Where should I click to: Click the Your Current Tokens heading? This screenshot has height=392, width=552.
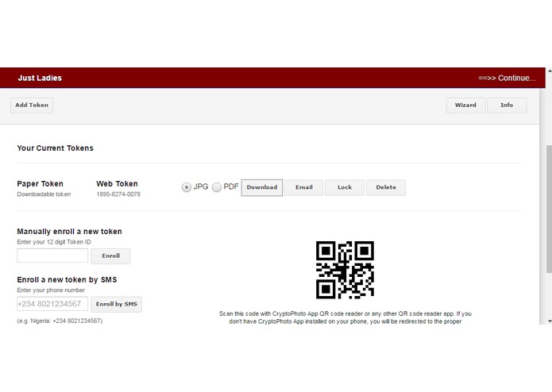(56, 148)
